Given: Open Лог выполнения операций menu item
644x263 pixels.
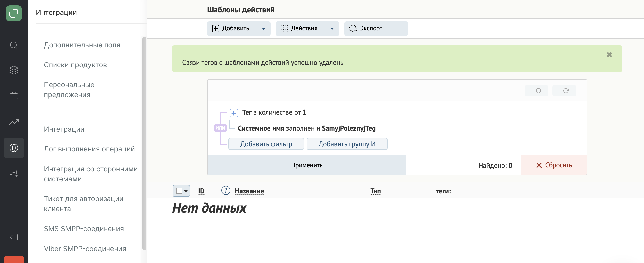Looking at the screenshot, I should coord(89,149).
